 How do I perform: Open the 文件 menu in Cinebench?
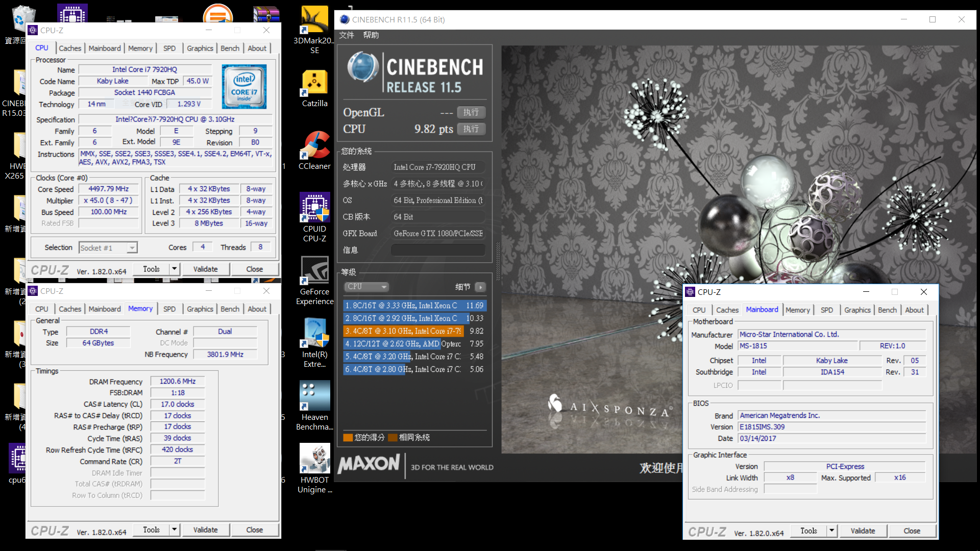tap(347, 35)
